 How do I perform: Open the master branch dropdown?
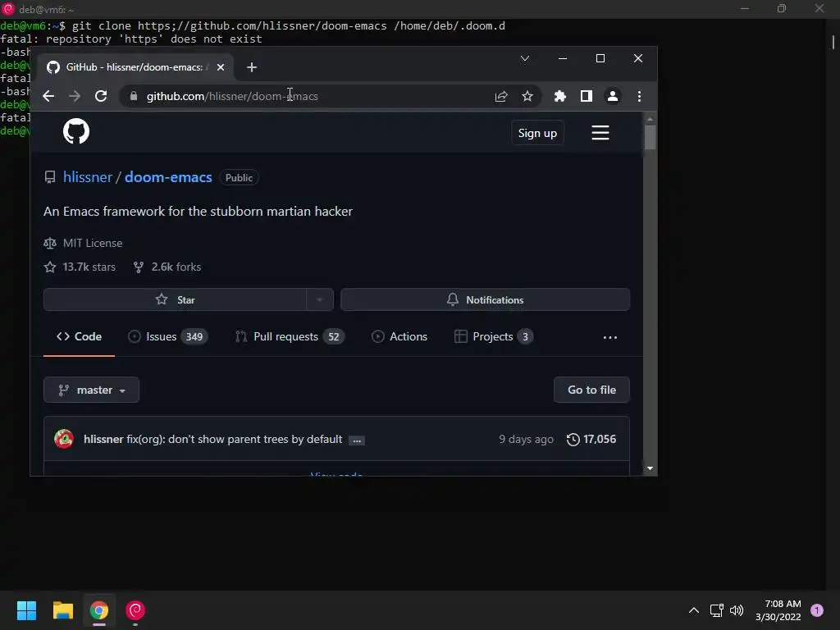(91, 390)
